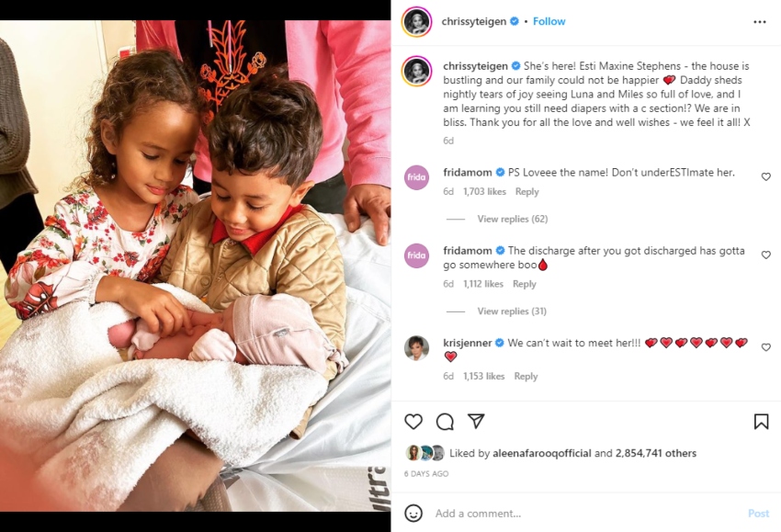Screen dimensions: 781x532
Task: Like fridamom's 'Loveee the name' comment
Action: click(766, 176)
